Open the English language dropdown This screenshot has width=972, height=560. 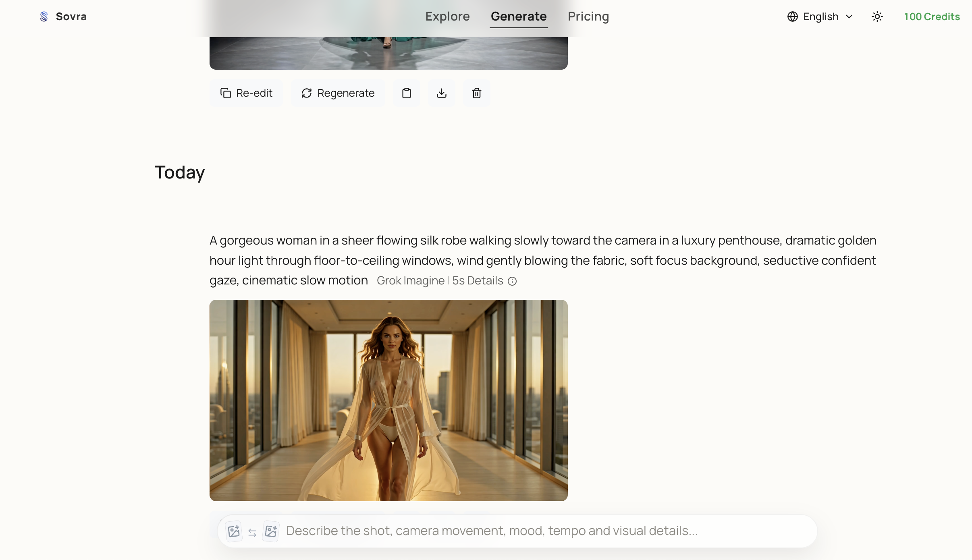click(821, 16)
